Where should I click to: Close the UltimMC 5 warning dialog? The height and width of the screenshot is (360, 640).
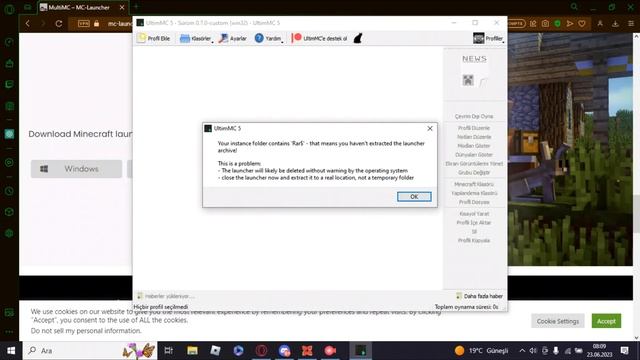430,128
